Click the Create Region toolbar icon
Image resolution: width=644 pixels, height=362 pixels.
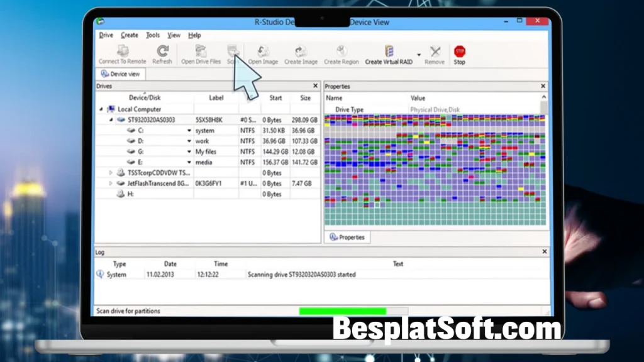(341, 52)
